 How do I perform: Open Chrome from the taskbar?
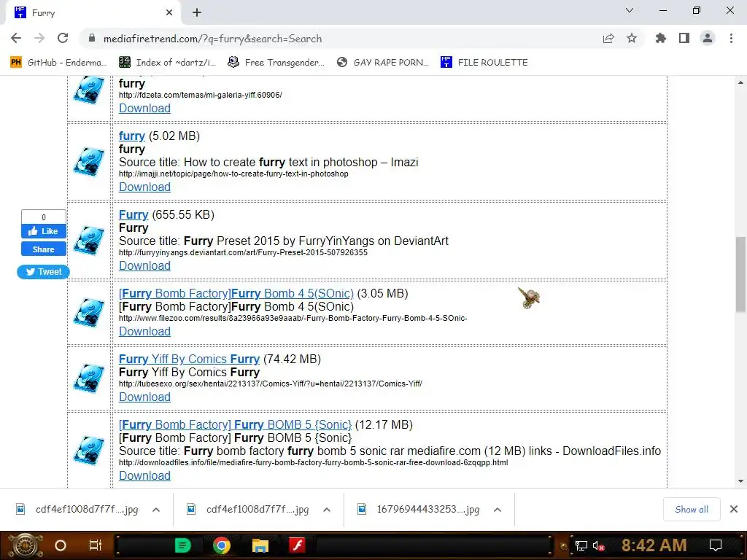[222, 545]
